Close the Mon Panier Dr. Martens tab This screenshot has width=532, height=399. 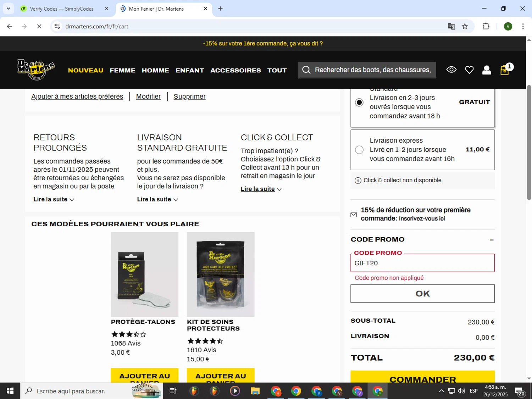(x=205, y=9)
